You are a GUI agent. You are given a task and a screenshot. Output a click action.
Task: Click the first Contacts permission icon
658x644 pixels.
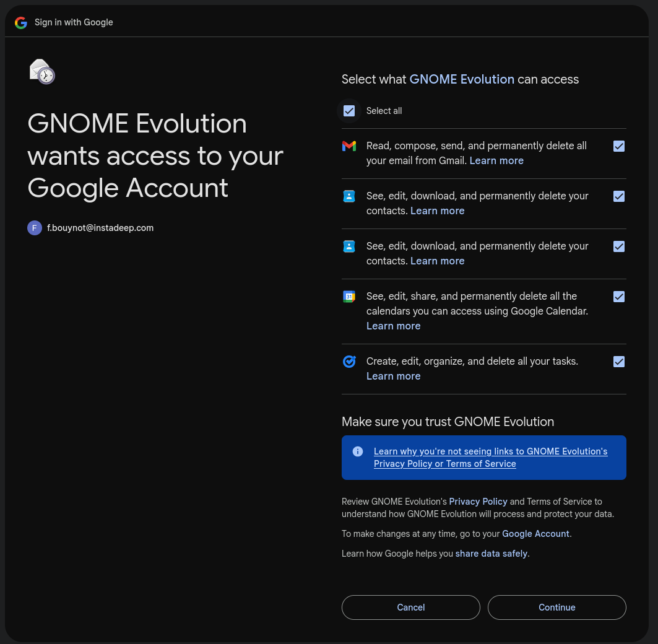(x=349, y=196)
